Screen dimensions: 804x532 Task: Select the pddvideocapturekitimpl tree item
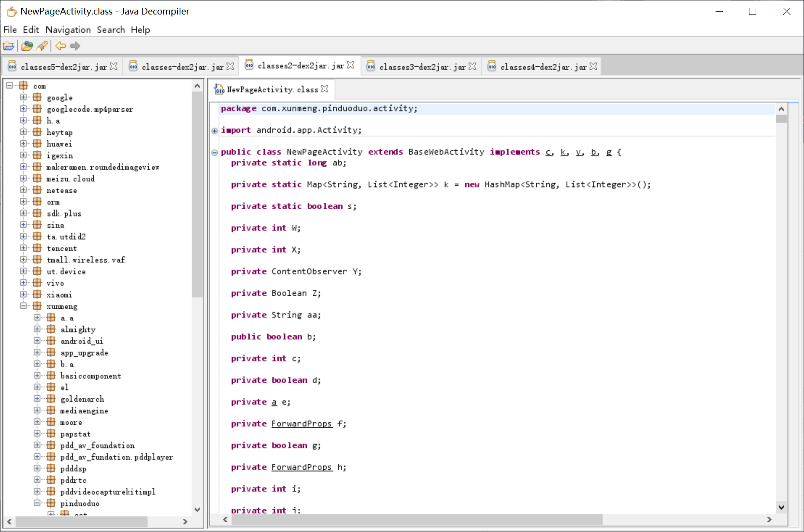[108, 492]
